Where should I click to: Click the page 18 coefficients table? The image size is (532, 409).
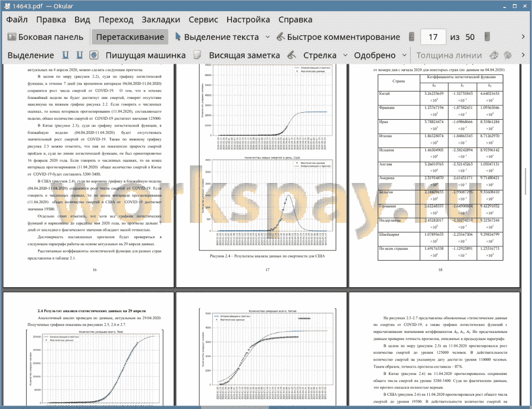coord(440,167)
